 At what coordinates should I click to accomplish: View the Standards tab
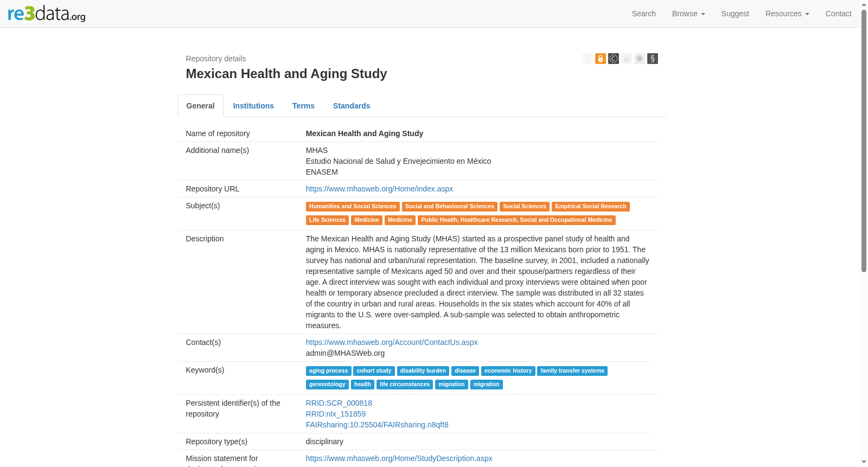click(352, 106)
